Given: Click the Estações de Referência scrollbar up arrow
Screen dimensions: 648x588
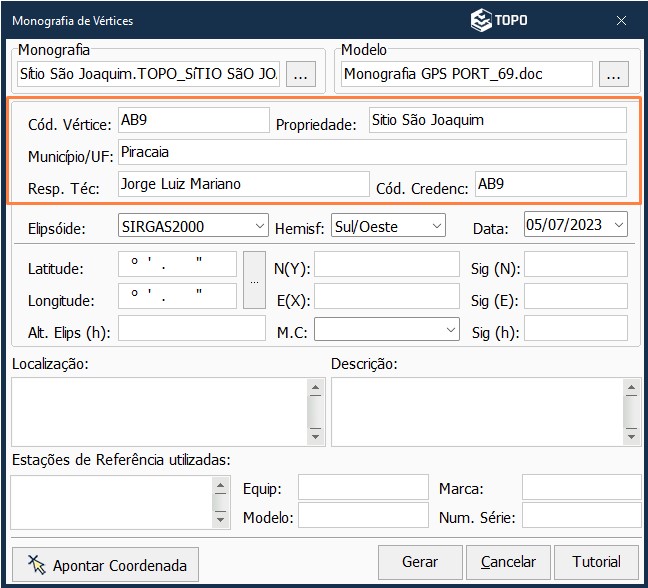Looking at the screenshot, I should 221,486.
